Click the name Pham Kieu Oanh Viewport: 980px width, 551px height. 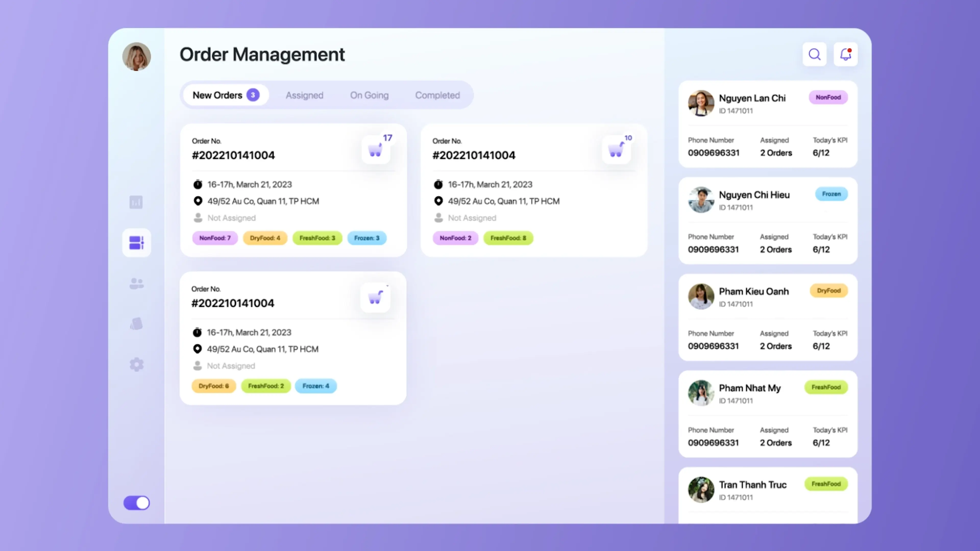[x=754, y=291]
